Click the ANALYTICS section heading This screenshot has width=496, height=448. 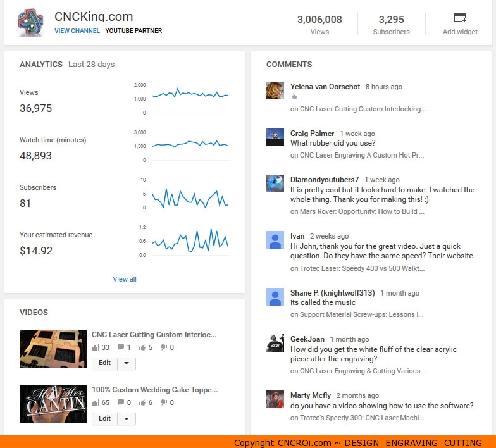(x=41, y=65)
